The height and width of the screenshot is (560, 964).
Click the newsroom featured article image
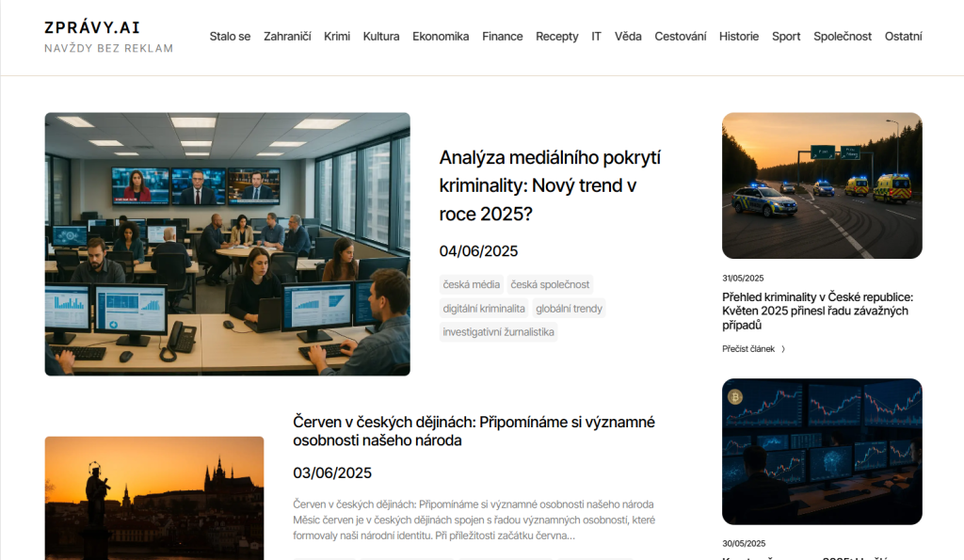point(227,244)
